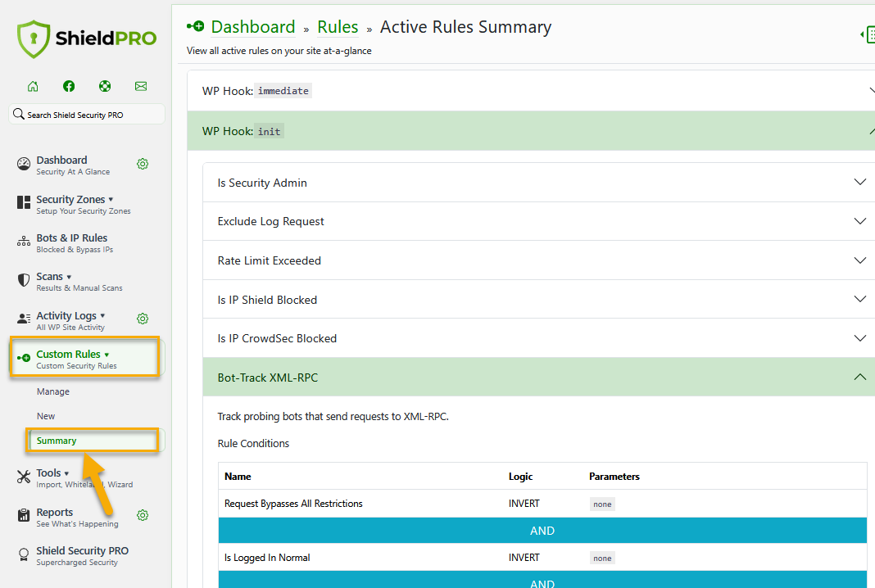Image resolution: width=875 pixels, height=588 pixels.
Task: Expand the Is IP Shield Blocked rule
Action: click(x=538, y=300)
